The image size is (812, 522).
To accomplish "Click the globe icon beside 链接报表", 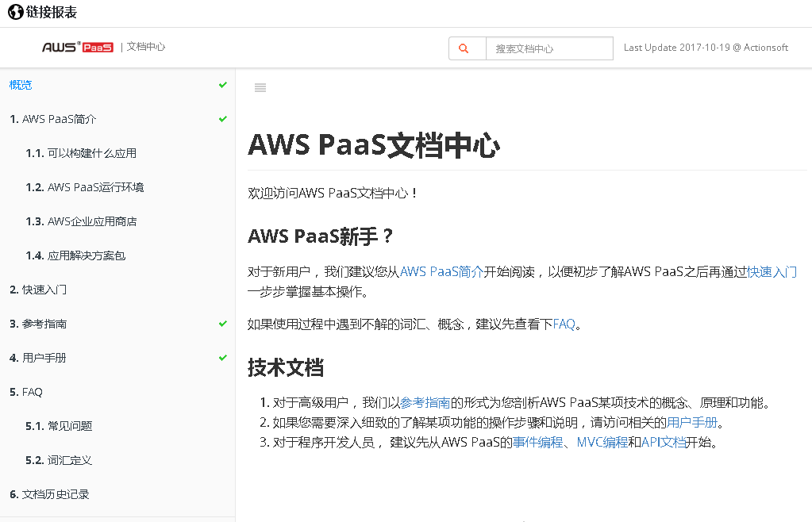I will tap(16, 12).
